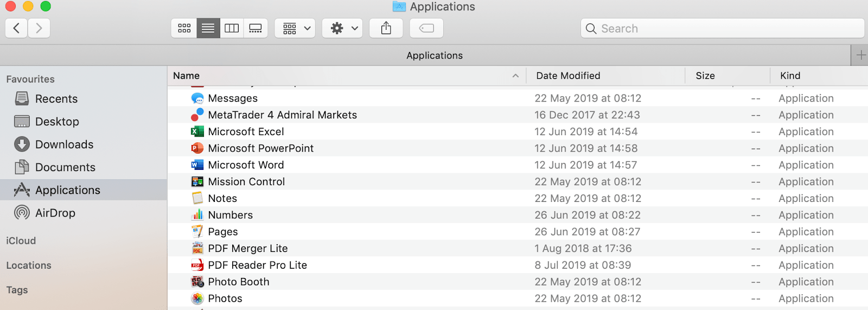The height and width of the screenshot is (310, 868).
Task: Sort by the Kind column header
Action: 819,75
